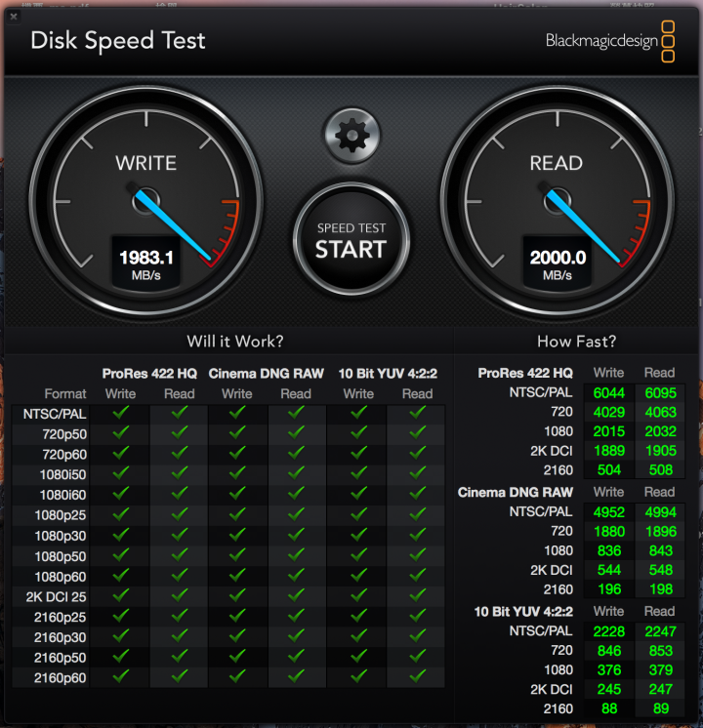703x728 pixels.
Task: Click ProRes 422 HQ Write checkmark for NTSC/PAL
Action: [120, 412]
